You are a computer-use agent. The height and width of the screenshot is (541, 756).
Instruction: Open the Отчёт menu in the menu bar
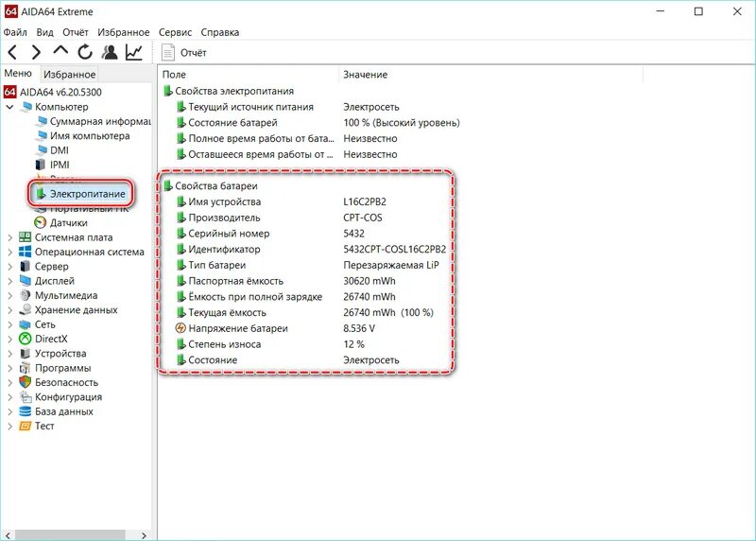coord(76,32)
